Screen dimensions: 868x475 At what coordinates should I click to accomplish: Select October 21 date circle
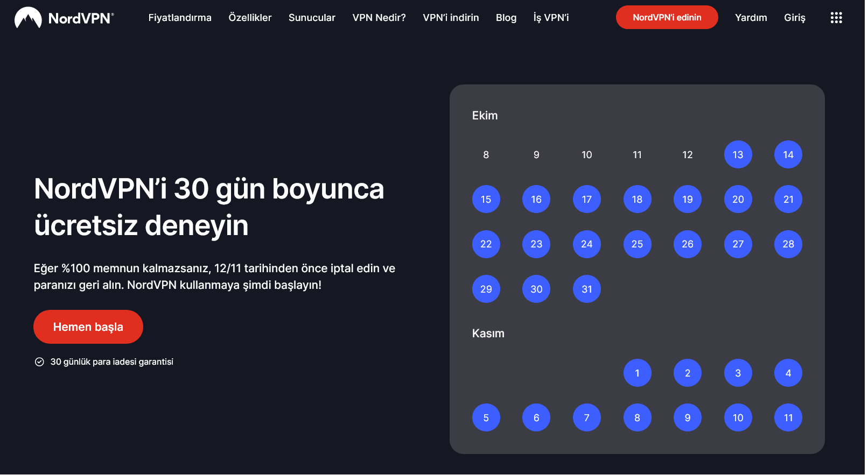coord(788,200)
